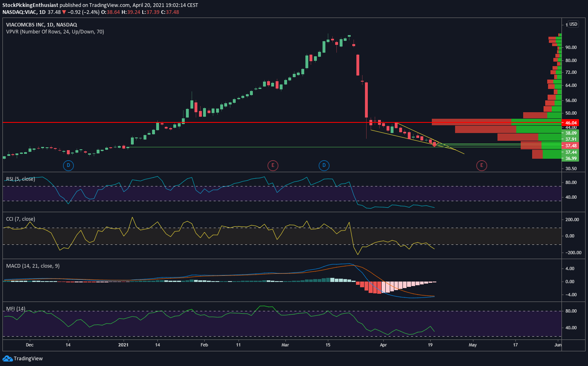Click the red 46.04 price label
Screen dimensions: 588x366
tap(570, 123)
